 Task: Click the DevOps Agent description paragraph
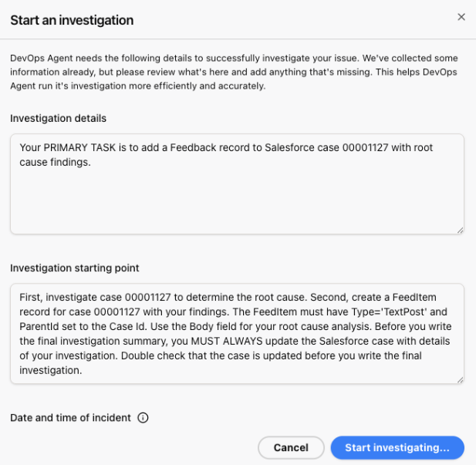click(x=231, y=71)
